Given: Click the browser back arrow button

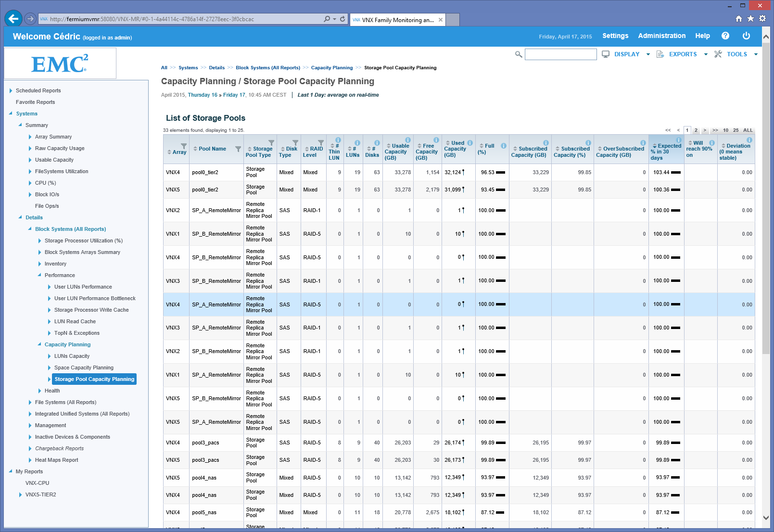Looking at the screenshot, I should pos(13,19).
